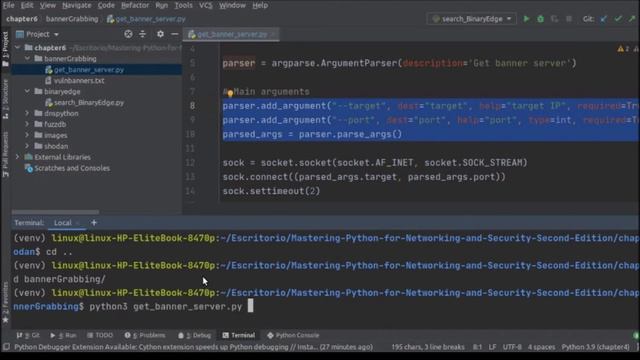Image resolution: width=640 pixels, height=360 pixels.
Task: Open Project panel settings gear
Action: coord(160,34)
